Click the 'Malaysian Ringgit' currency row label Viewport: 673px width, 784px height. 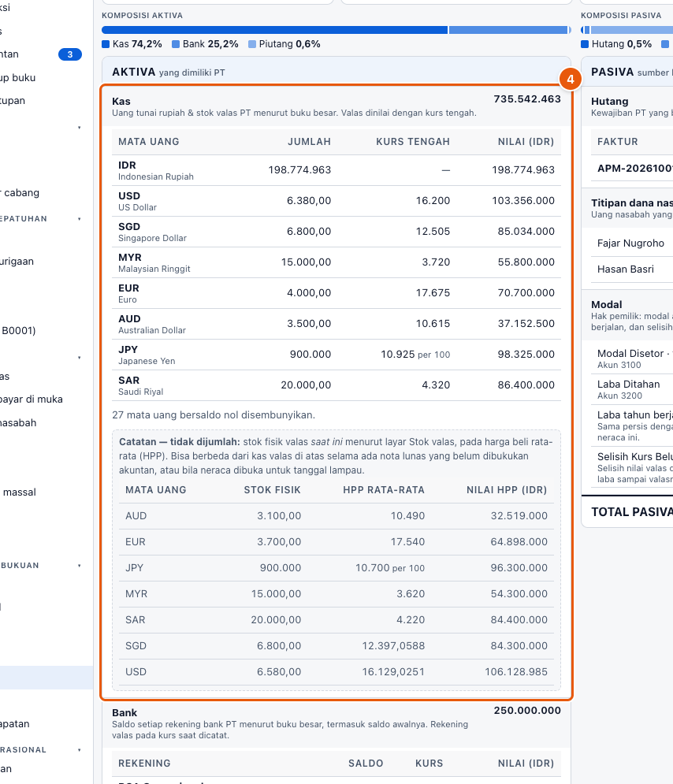pos(154,269)
